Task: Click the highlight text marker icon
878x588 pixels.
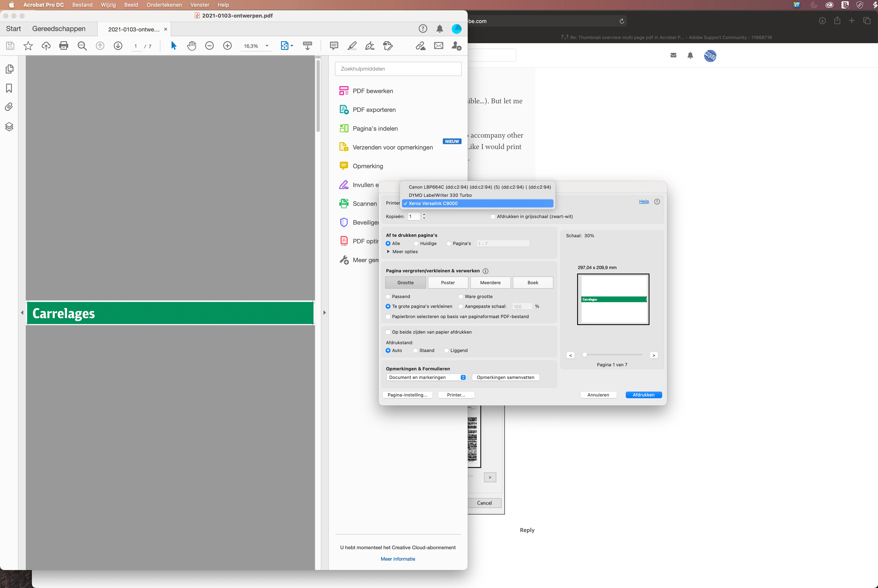Action: pyautogui.click(x=352, y=46)
